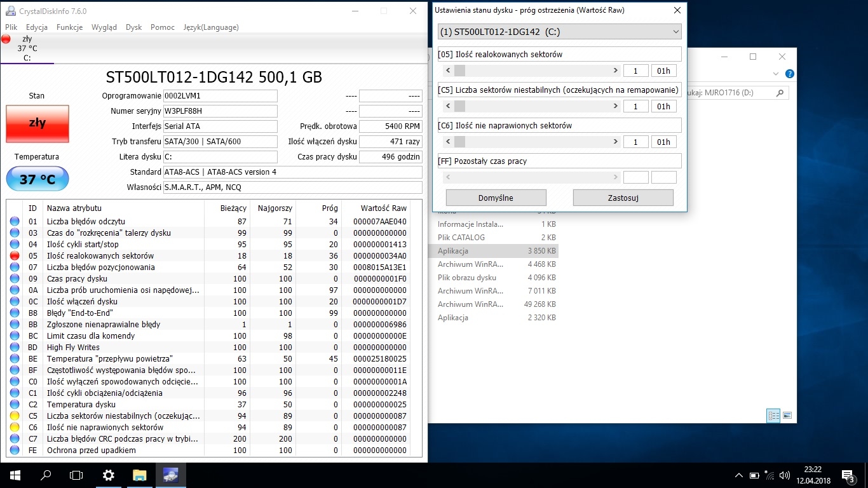868x488 pixels.
Task: Click the red status circle of attribute 05
Action: pyautogui.click(x=15, y=255)
